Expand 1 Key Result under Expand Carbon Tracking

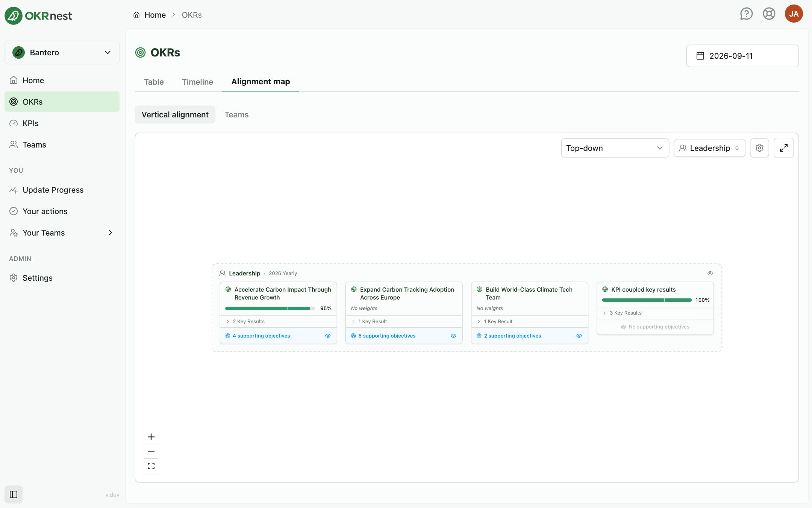click(x=404, y=321)
